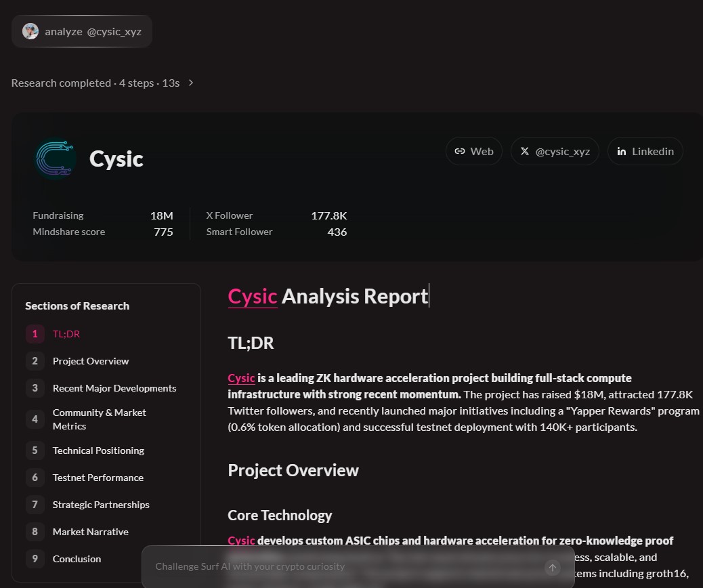Click the Core Technology subheading

(x=280, y=516)
